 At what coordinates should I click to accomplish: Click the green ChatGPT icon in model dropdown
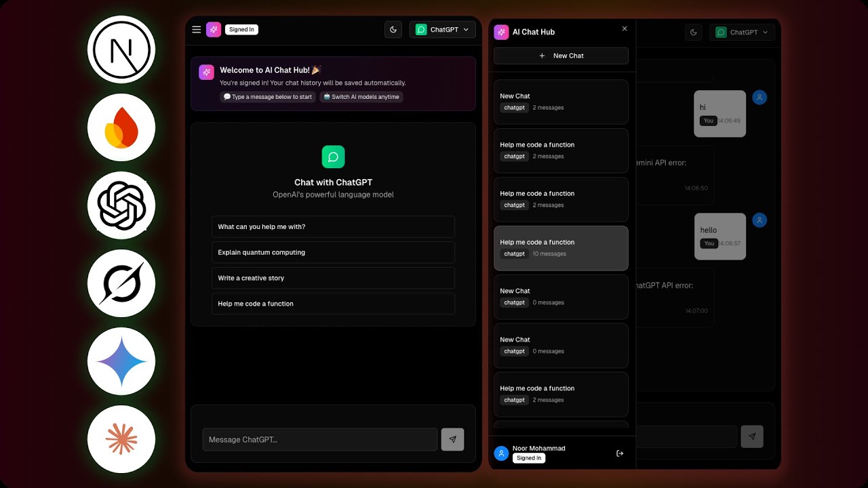point(421,30)
